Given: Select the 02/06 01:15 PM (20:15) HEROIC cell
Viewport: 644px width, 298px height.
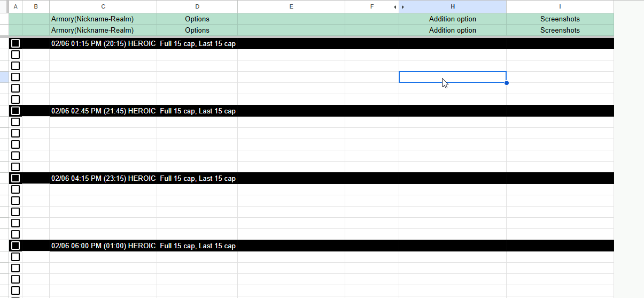Looking at the screenshot, I should coord(103,43).
